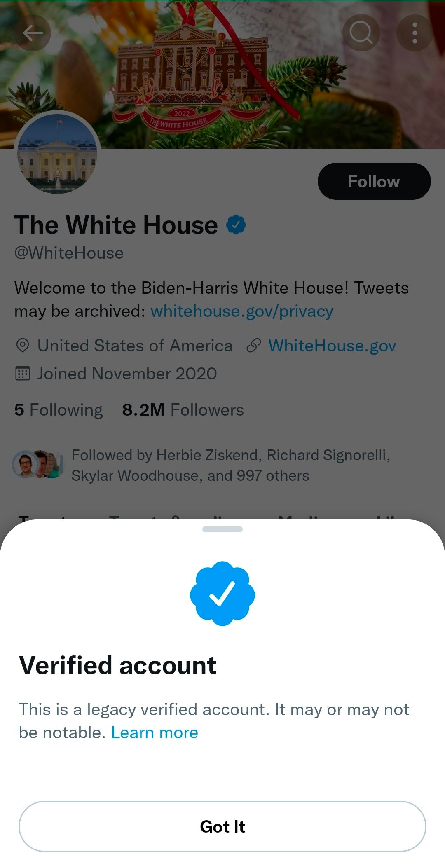The image size is (445, 868).
Task: Dismiss the sheet with Got It
Action: [x=222, y=826]
